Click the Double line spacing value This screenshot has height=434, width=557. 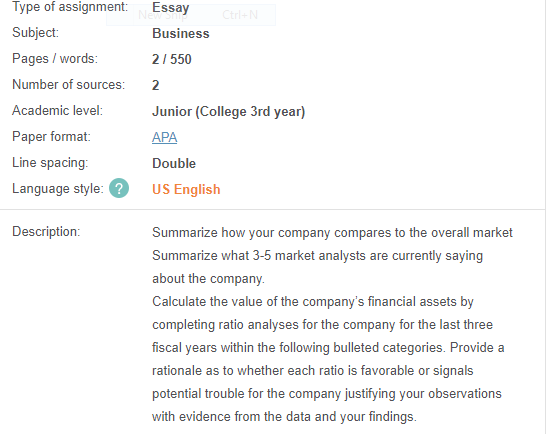point(174,163)
